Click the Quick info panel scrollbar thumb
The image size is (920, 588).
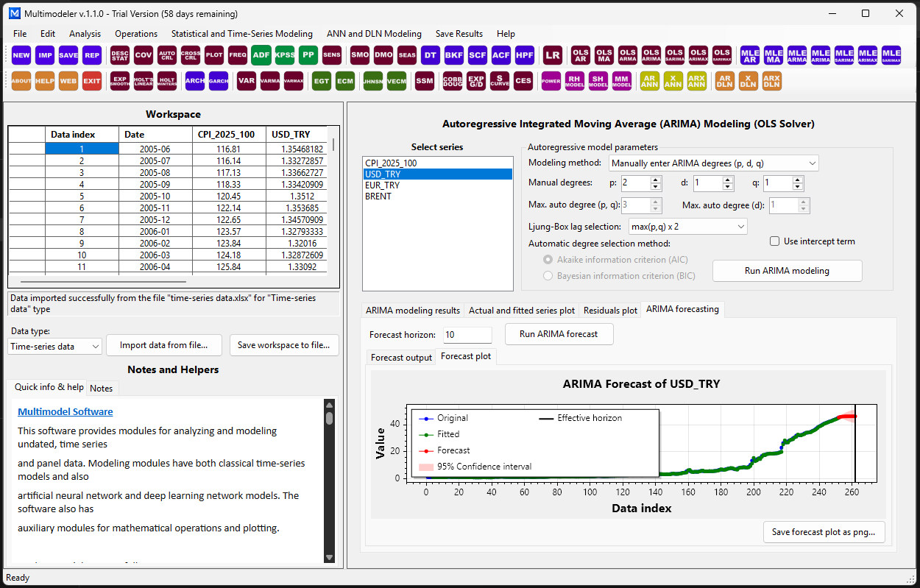point(330,418)
